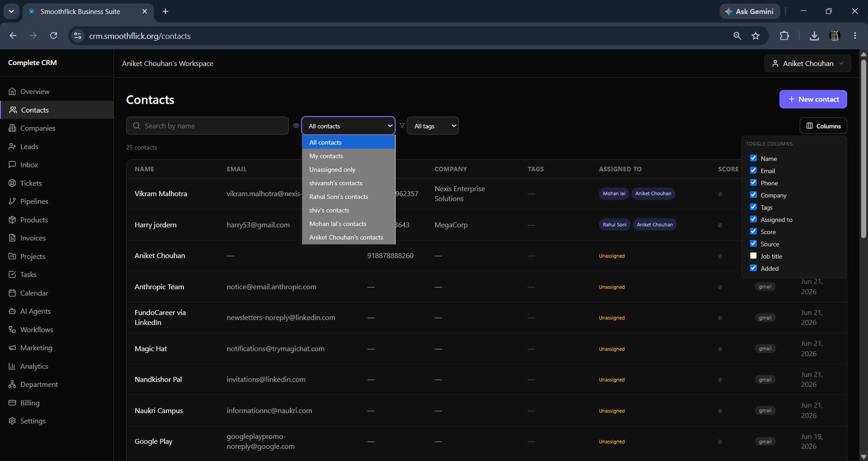Uncheck the Email column checkbox
868x461 pixels.
pyautogui.click(x=753, y=170)
